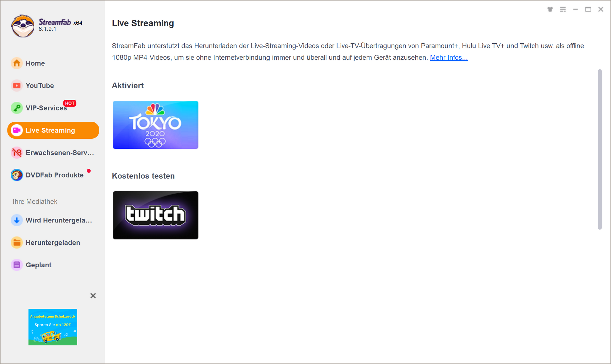
Task: Click the Home house icon in sidebar
Action: pos(17,63)
